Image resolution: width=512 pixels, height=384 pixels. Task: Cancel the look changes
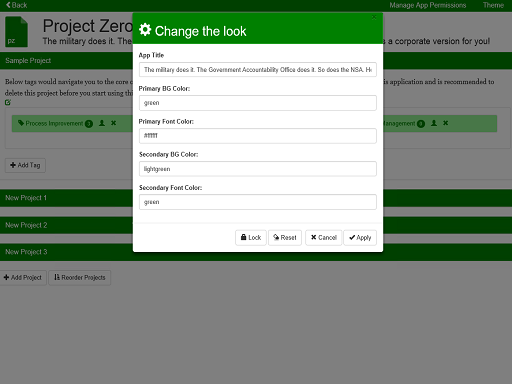[324, 238]
